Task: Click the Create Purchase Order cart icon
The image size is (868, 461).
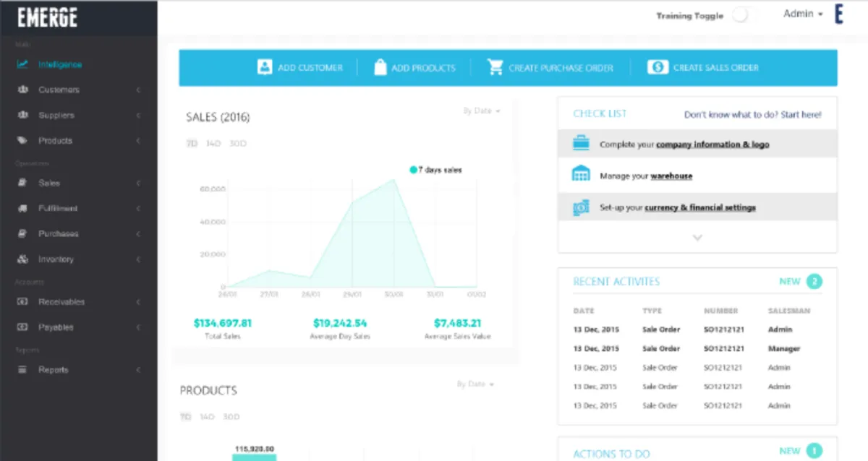Action: 495,67
